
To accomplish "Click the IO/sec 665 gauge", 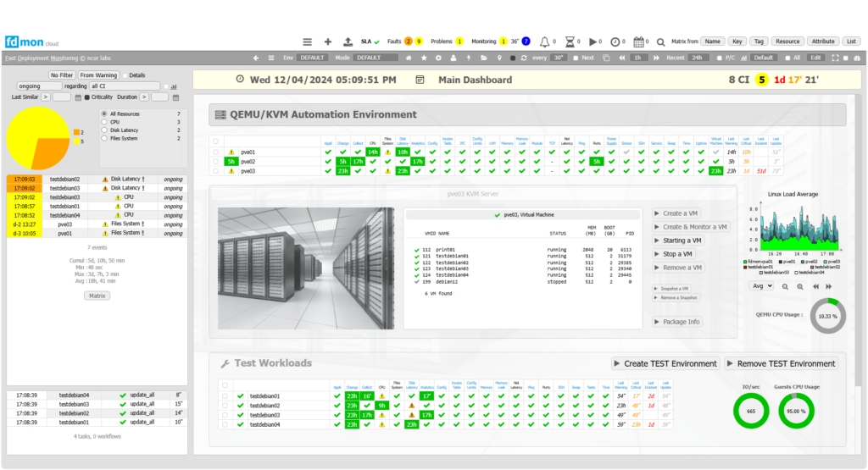I will coord(751,411).
